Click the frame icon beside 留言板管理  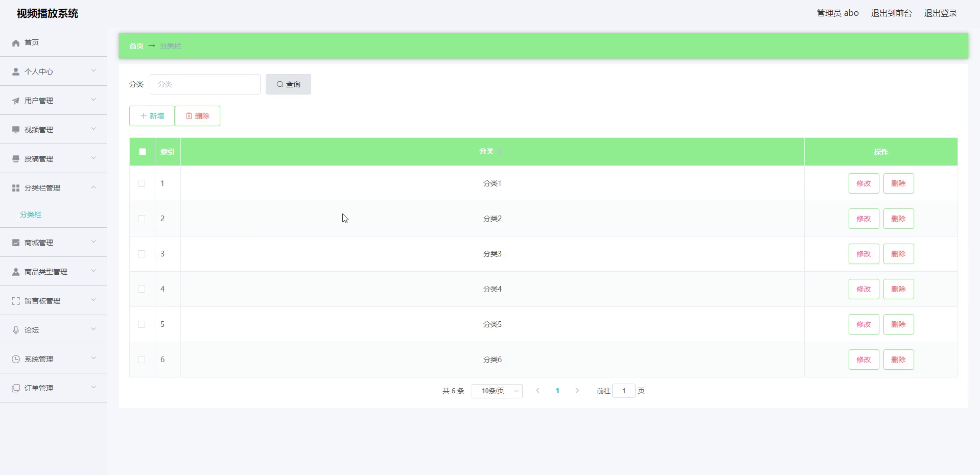[x=16, y=301]
